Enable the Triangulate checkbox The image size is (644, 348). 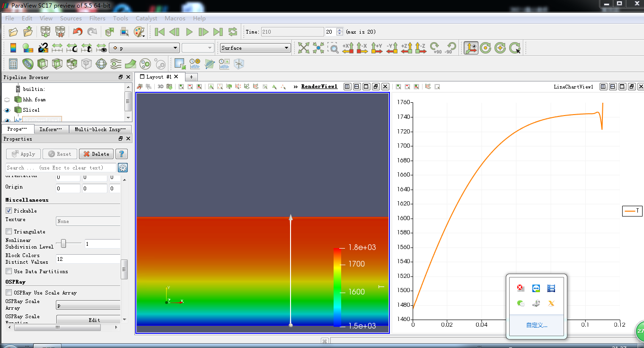coord(9,232)
